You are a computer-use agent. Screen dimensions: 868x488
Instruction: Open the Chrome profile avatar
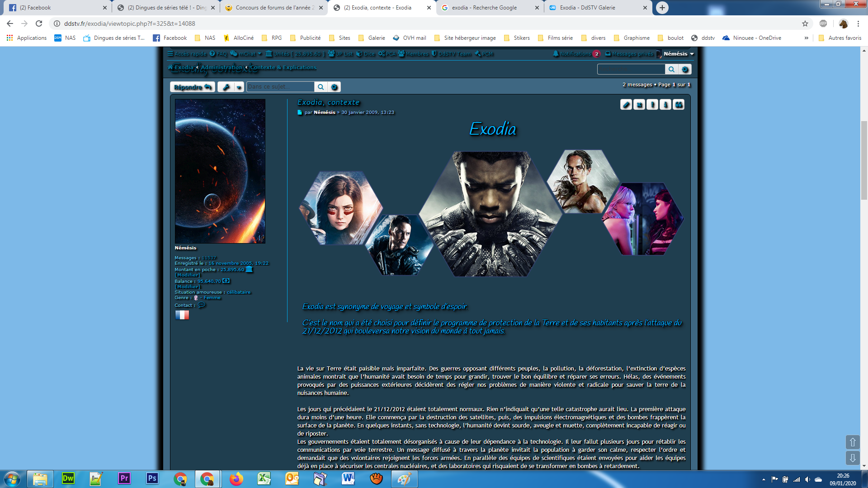(843, 23)
